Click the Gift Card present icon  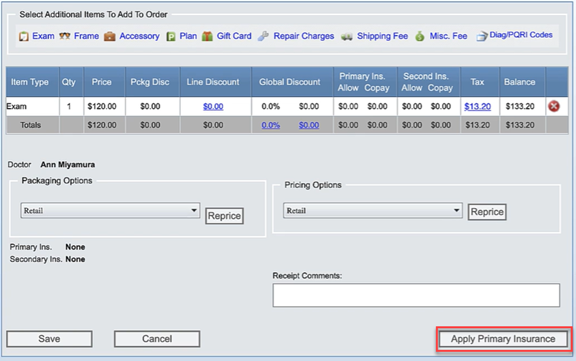(x=207, y=36)
